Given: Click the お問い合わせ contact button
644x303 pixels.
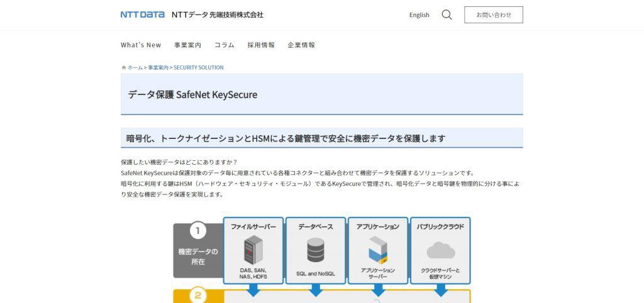Looking at the screenshot, I should click(494, 15).
